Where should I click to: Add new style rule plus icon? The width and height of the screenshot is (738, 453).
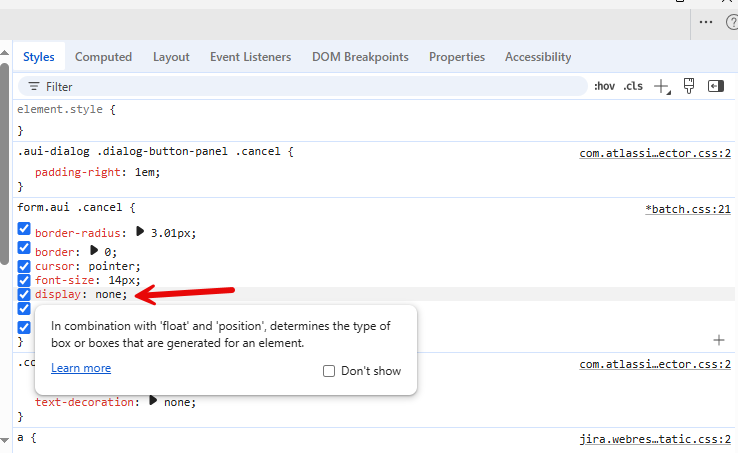point(662,87)
